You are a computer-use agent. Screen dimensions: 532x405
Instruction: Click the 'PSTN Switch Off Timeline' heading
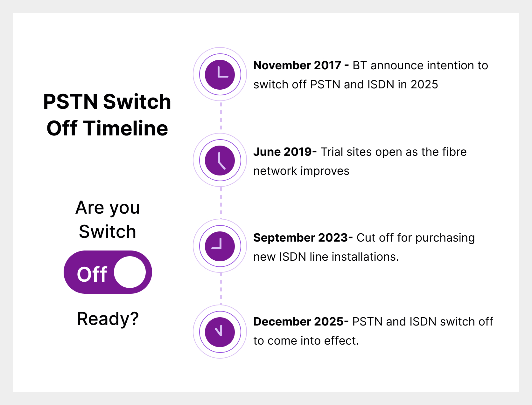pos(107,115)
